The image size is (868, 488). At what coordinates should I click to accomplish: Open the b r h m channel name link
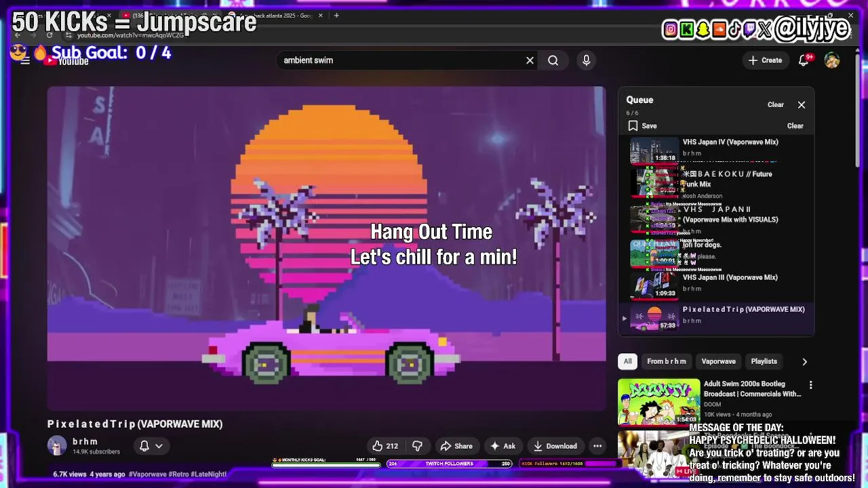tap(85, 441)
